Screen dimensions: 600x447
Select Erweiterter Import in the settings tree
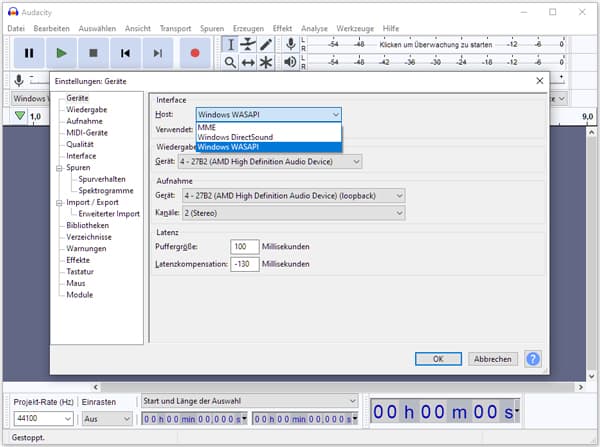109,214
